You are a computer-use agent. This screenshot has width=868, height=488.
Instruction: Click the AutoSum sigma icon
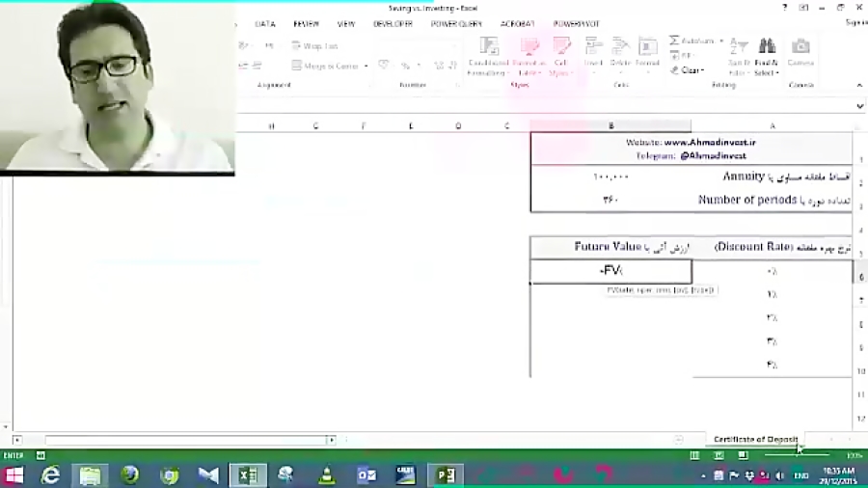point(674,41)
